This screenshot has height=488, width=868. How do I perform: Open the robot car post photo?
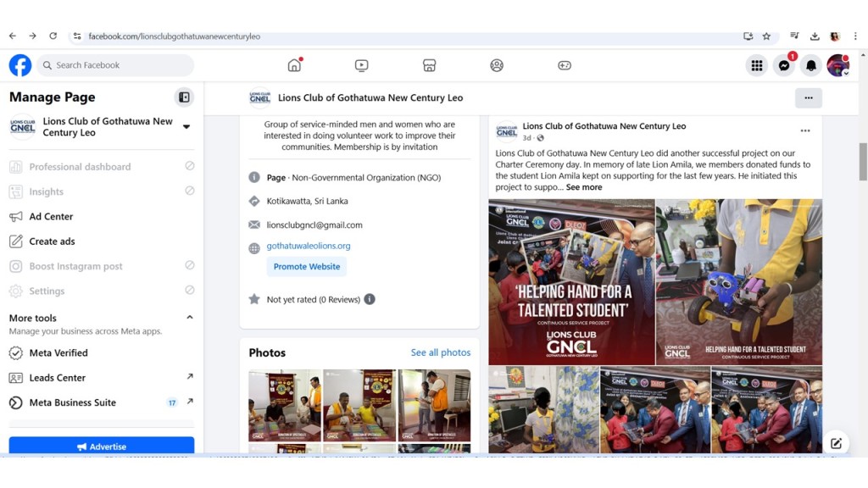(x=739, y=282)
